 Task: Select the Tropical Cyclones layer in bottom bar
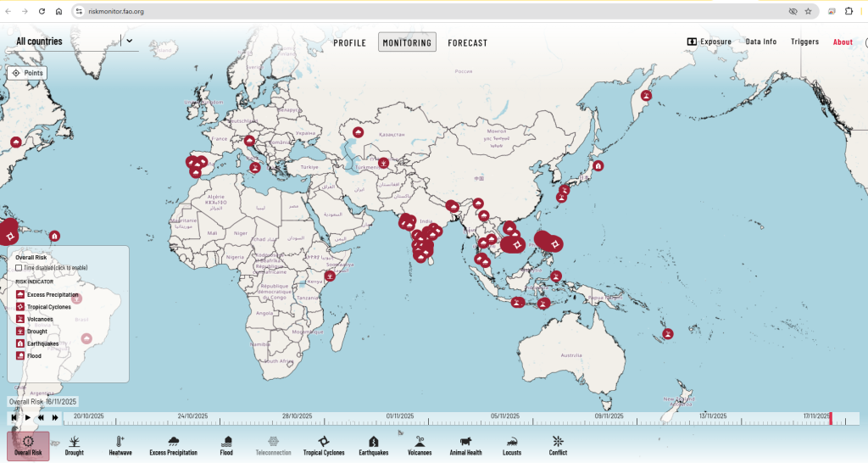pos(324,445)
